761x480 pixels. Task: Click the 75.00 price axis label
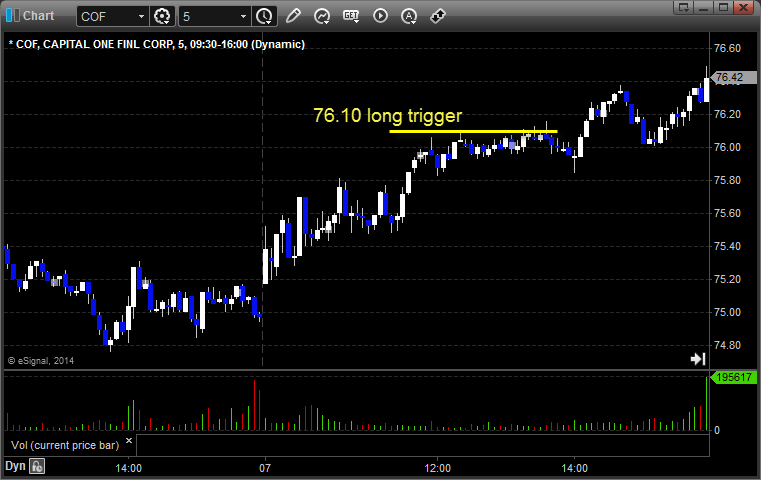(728, 312)
